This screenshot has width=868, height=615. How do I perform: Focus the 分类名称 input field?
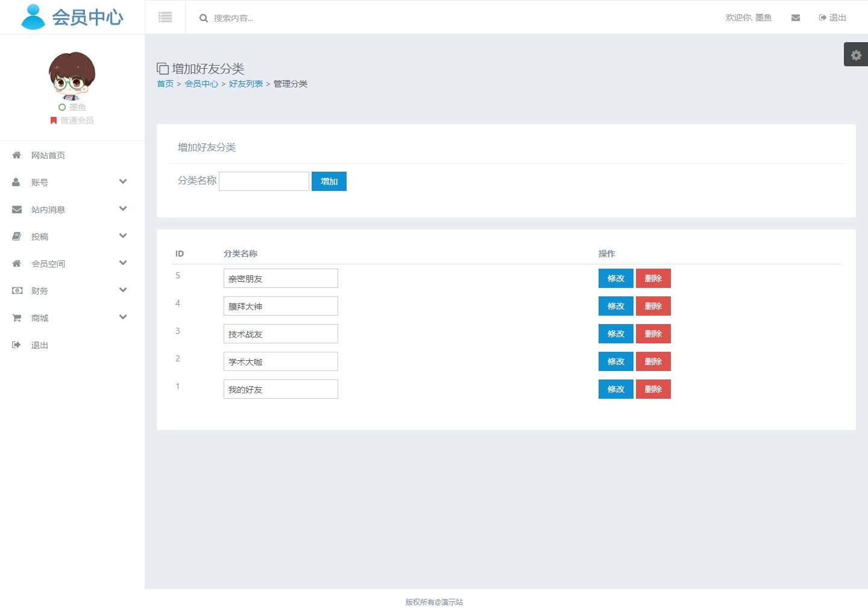coord(264,181)
